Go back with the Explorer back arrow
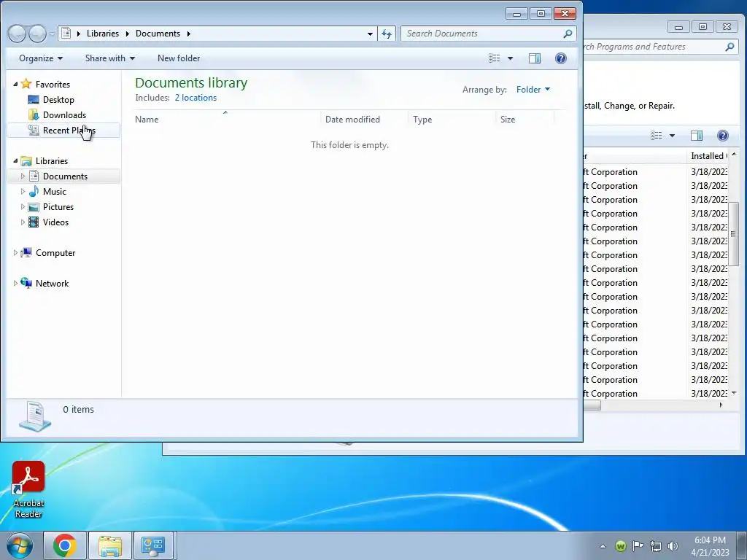 tap(17, 34)
